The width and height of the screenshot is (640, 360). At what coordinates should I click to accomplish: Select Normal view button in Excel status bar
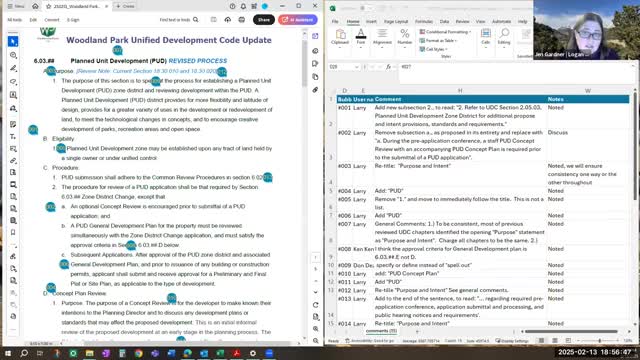[x=542, y=340]
